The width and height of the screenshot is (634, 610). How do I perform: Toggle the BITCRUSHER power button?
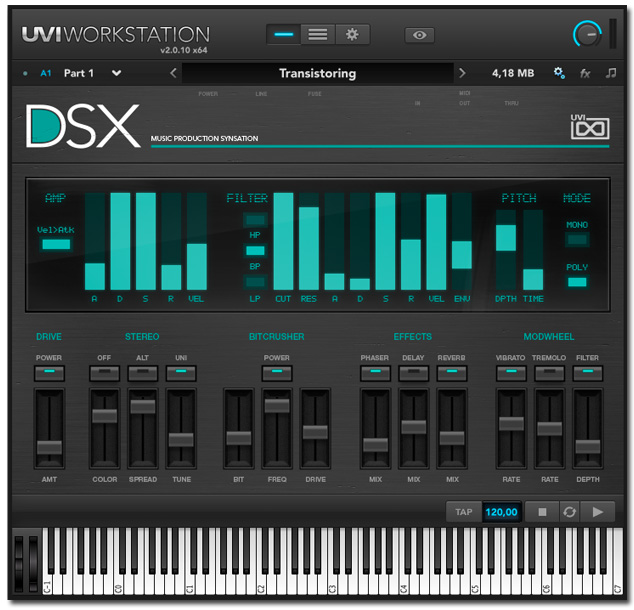tap(277, 373)
